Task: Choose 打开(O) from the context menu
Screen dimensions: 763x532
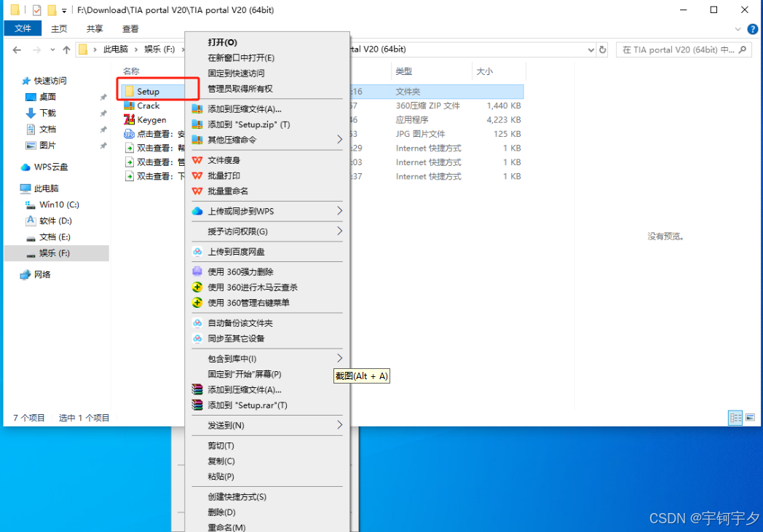Action: [x=222, y=42]
